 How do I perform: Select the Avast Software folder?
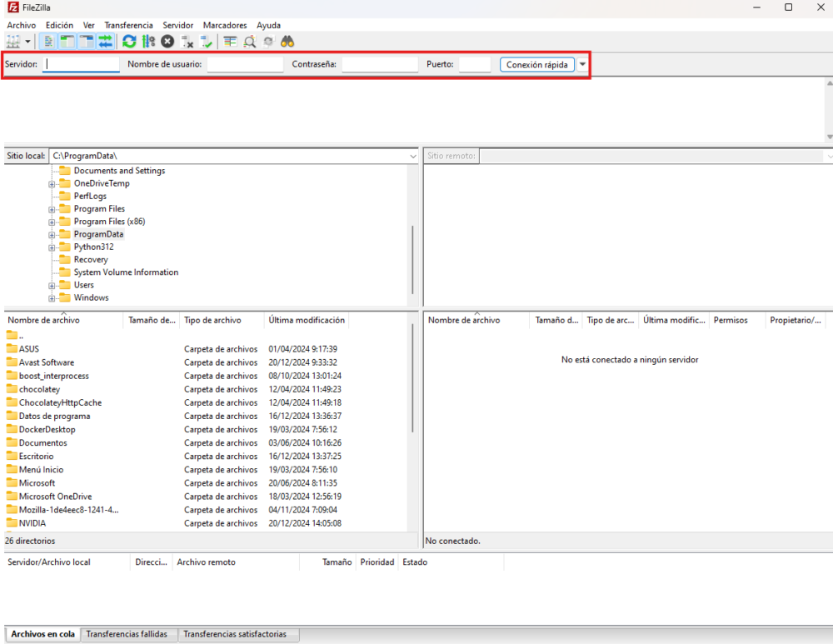point(47,362)
